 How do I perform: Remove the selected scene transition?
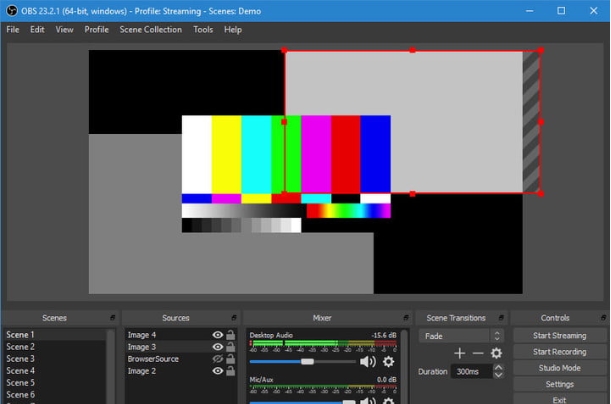tap(478, 353)
